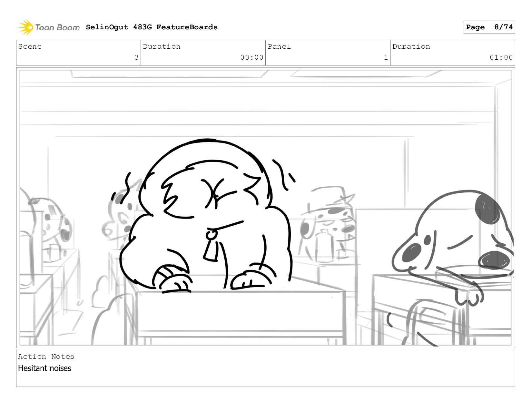This screenshot has height=411, width=532.
Task: Click the 'Page 8/74' page indicator
Action: pyautogui.click(x=489, y=27)
